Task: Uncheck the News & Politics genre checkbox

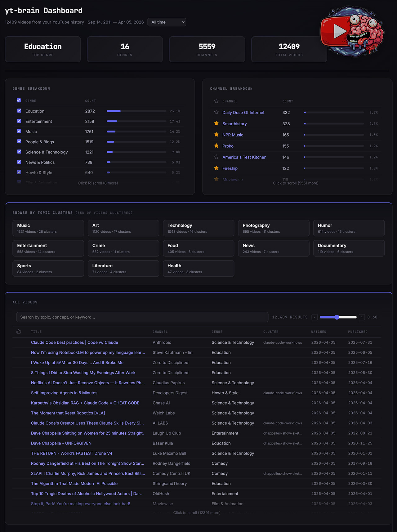Action: (19, 162)
